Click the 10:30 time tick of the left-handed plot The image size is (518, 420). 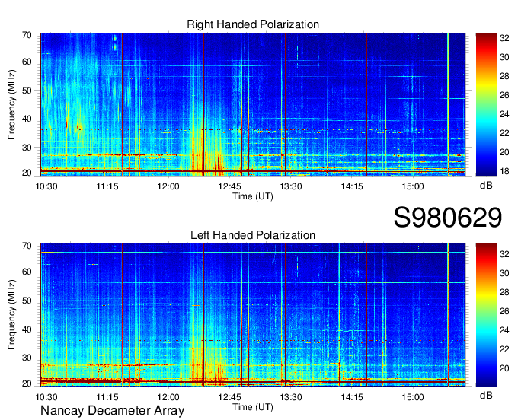point(46,397)
